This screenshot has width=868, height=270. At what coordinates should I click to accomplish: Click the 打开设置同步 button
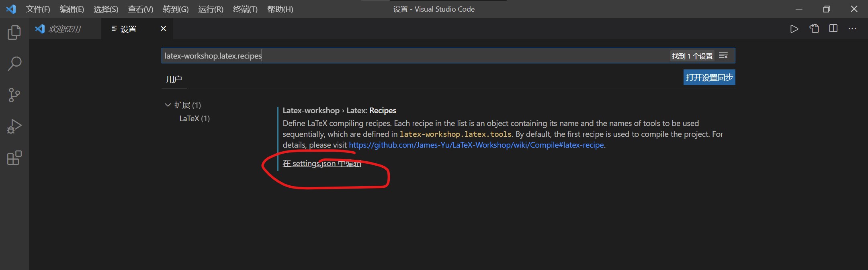tap(709, 77)
